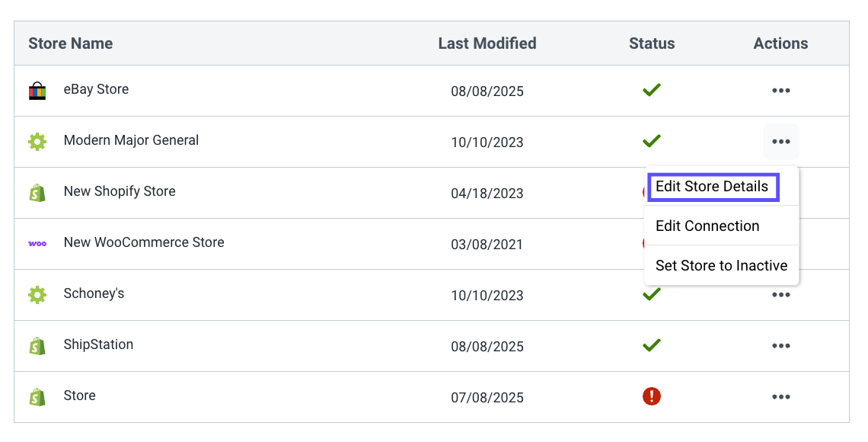The image size is (868, 442).
Task: Collapse the Modern Major General actions menu
Action: (780, 142)
